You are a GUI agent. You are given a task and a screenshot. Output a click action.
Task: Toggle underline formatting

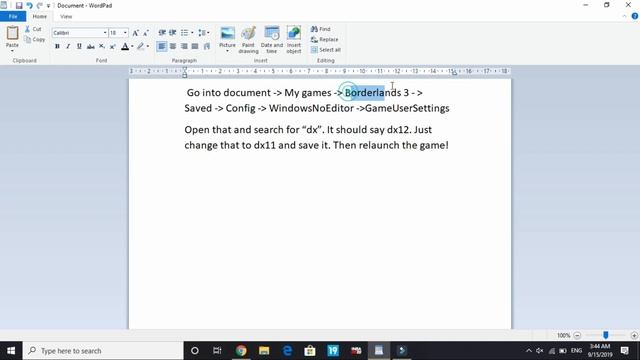pyautogui.click(x=79, y=46)
